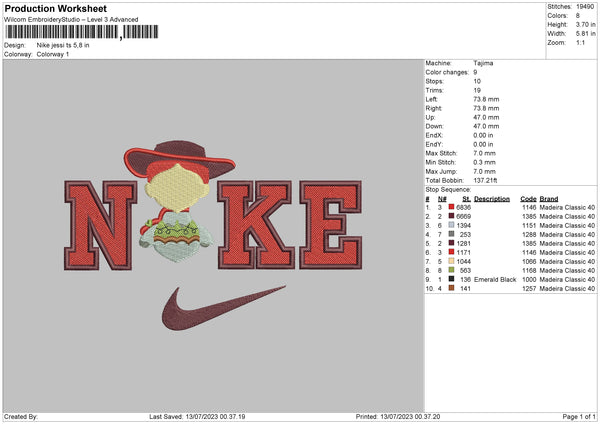Image resolution: width=600 pixels, height=424 pixels.
Task: Click the "Trims:" label
Action: point(434,90)
